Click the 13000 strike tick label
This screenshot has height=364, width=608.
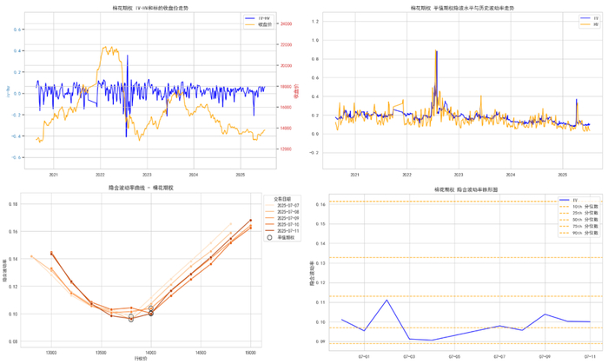pyautogui.click(x=51, y=353)
